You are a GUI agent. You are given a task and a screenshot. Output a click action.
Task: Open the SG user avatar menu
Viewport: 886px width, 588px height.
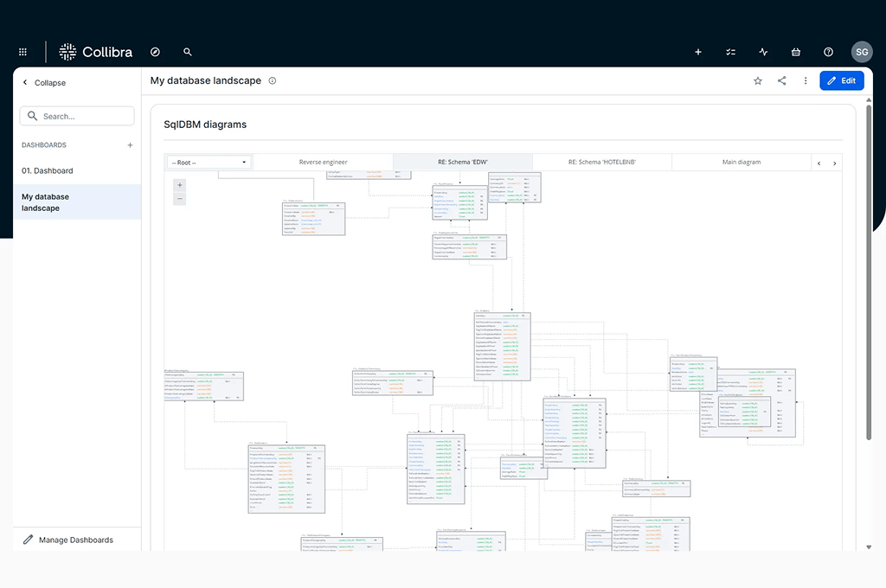pyautogui.click(x=862, y=52)
